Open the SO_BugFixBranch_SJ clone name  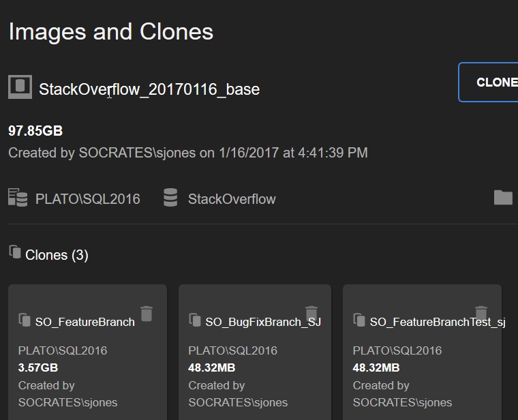(x=263, y=322)
